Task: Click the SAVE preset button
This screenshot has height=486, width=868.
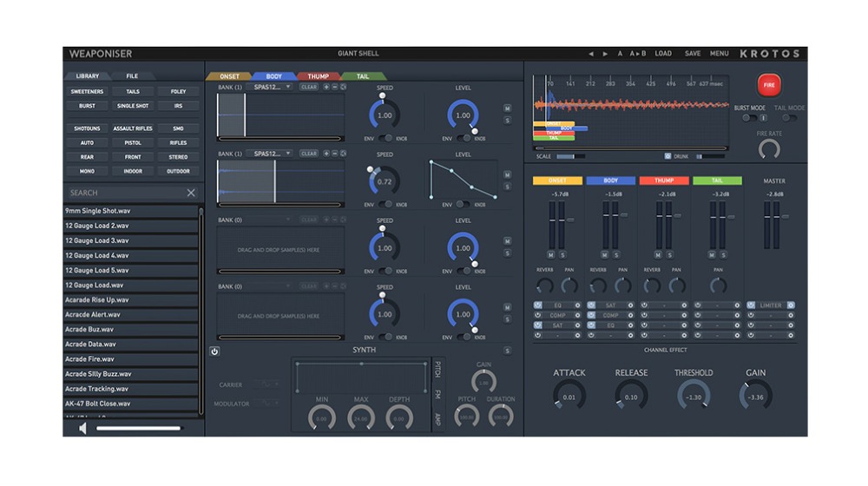Action: tap(693, 54)
